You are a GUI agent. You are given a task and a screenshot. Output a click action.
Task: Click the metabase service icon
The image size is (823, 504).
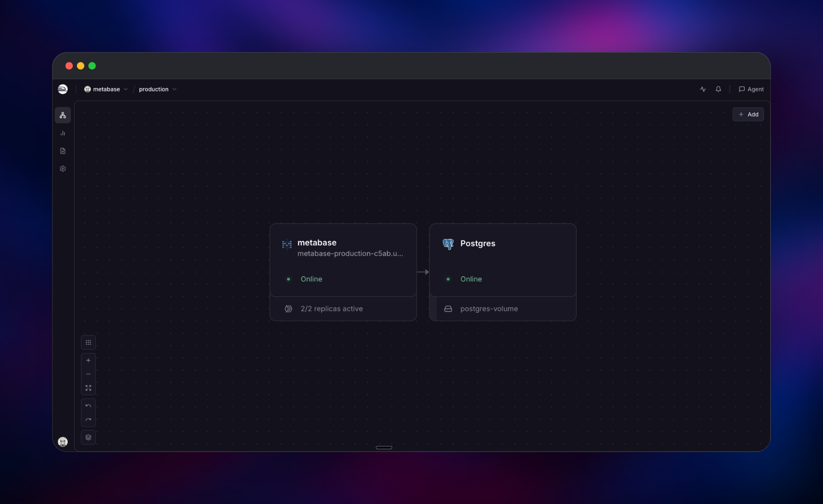[x=287, y=244]
